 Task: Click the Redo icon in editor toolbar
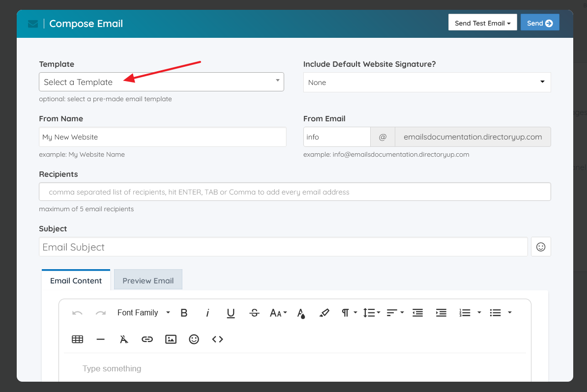click(101, 313)
